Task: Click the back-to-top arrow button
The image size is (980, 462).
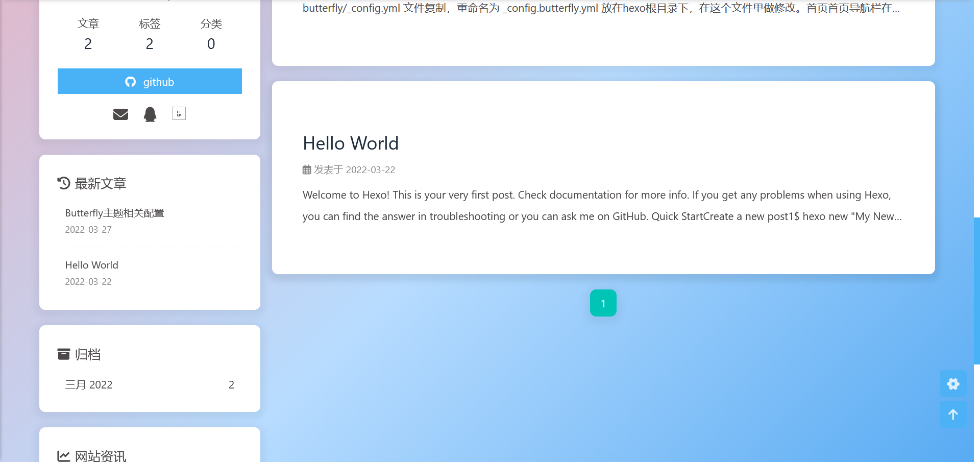Action: pyautogui.click(x=952, y=415)
